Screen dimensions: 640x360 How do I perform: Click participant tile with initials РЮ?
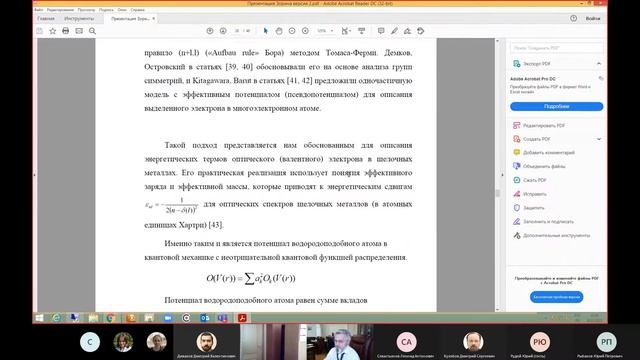(x=540, y=342)
